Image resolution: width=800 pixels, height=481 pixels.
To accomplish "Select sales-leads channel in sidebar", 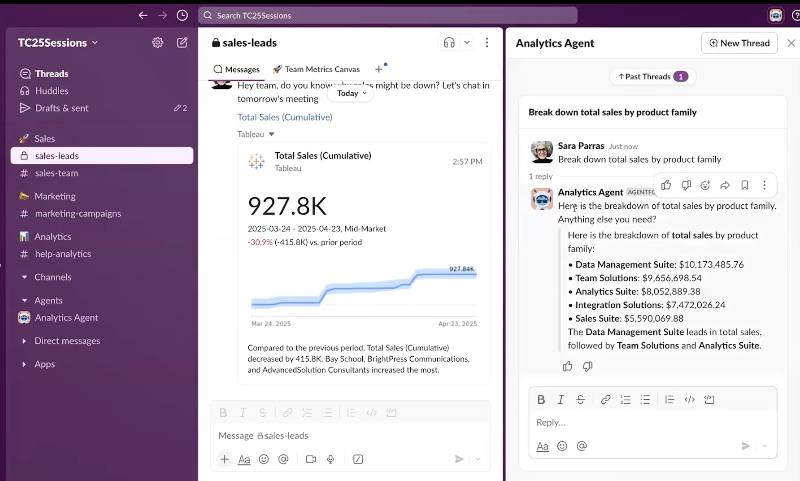I will click(x=102, y=156).
